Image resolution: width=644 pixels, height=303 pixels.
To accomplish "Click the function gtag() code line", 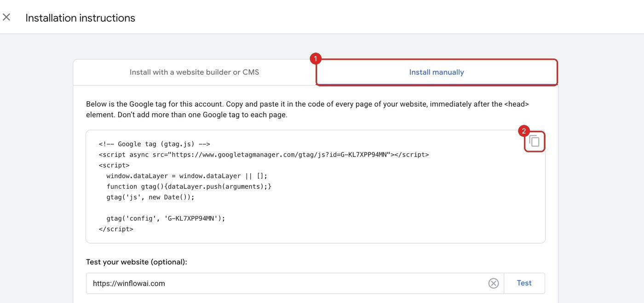I will click(x=189, y=186).
